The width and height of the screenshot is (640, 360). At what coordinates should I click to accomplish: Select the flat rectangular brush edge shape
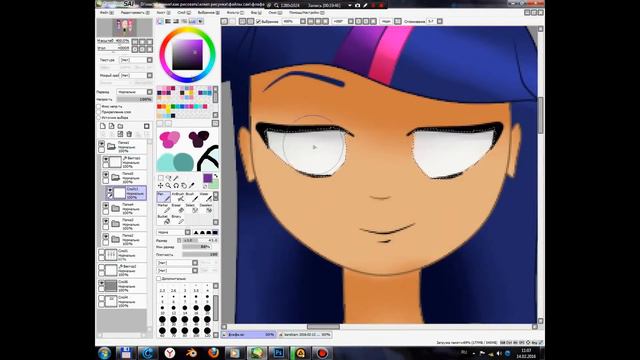[x=215, y=232]
